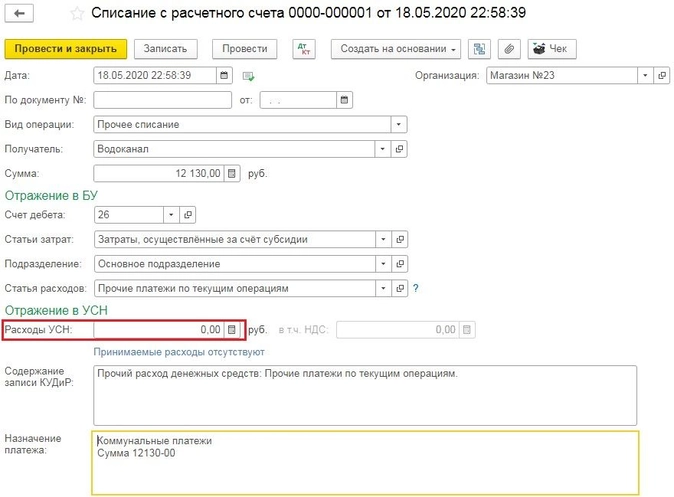
Task: Open Организация record Магазин №23
Action: [662, 76]
